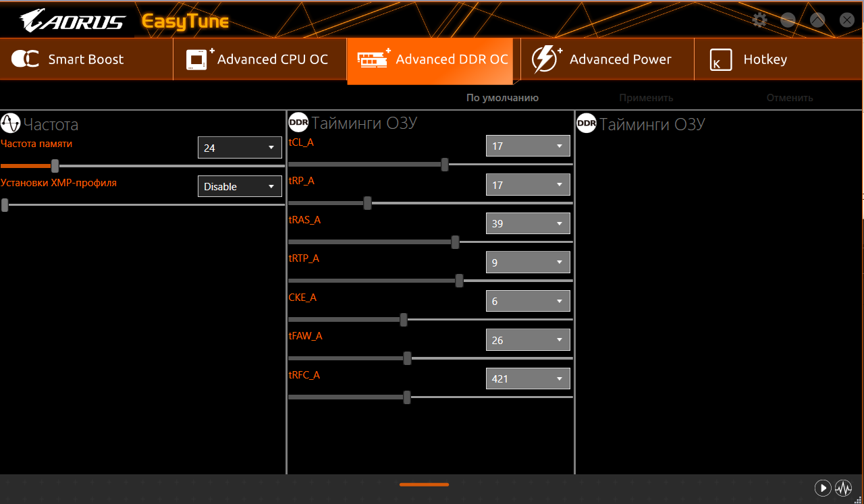The width and height of the screenshot is (864, 504).
Task: Open the tFAW_A dropdown showing 26
Action: (528, 340)
